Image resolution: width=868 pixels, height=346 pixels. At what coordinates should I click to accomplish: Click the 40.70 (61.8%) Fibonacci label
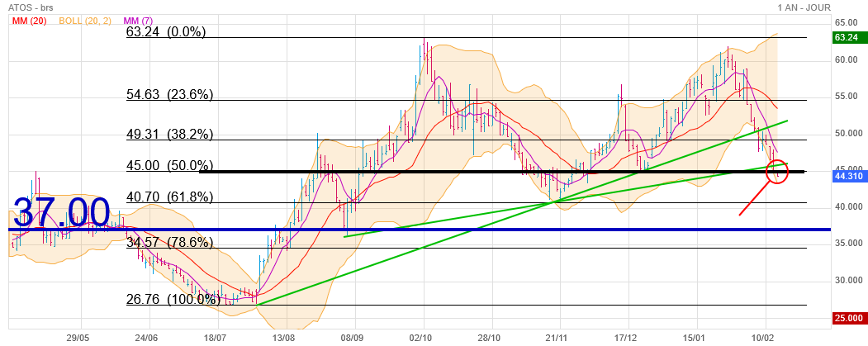pos(169,197)
